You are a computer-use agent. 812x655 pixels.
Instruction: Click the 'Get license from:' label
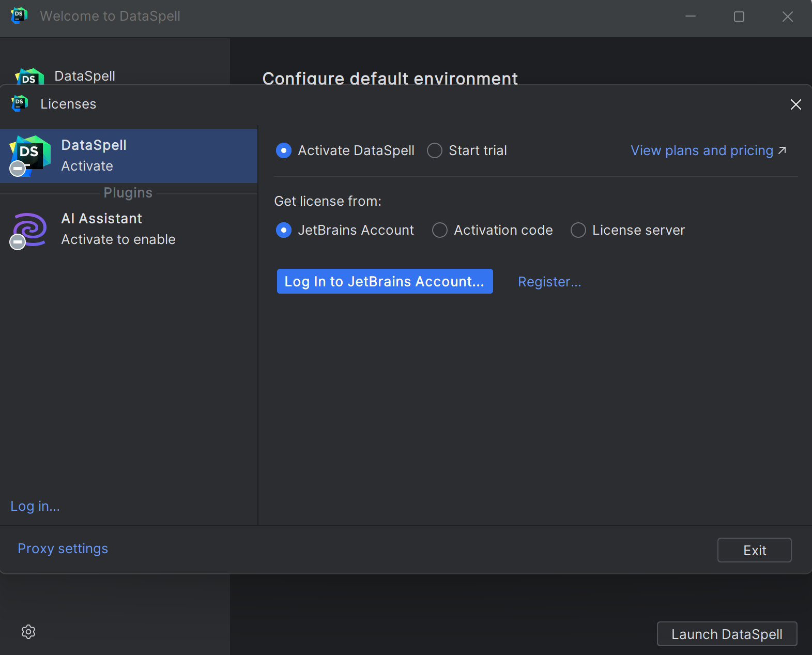[328, 201]
